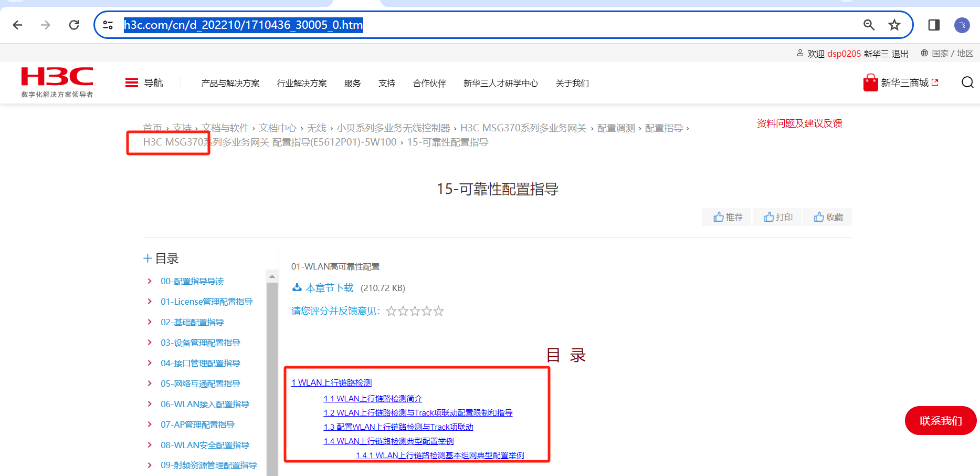Image resolution: width=980 pixels, height=476 pixels.
Task: View site information icon in address bar
Action: coord(108,25)
